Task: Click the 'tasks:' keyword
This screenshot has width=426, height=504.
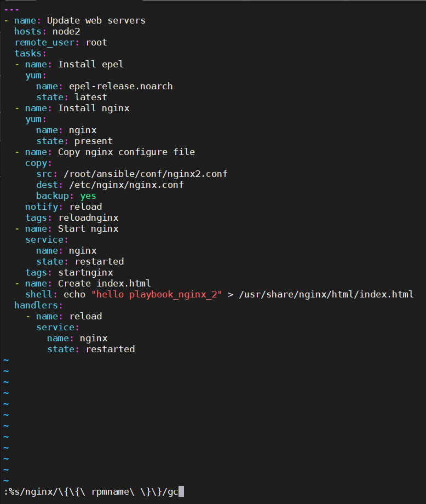Action: pyautogui.click(x=31, y=53)
